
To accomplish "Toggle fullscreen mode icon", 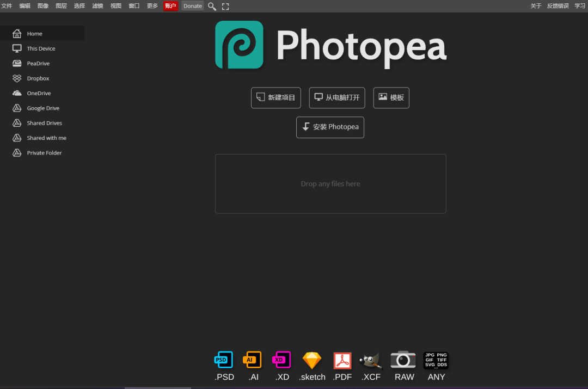I will pyautogui.click(x=225, y=7).
